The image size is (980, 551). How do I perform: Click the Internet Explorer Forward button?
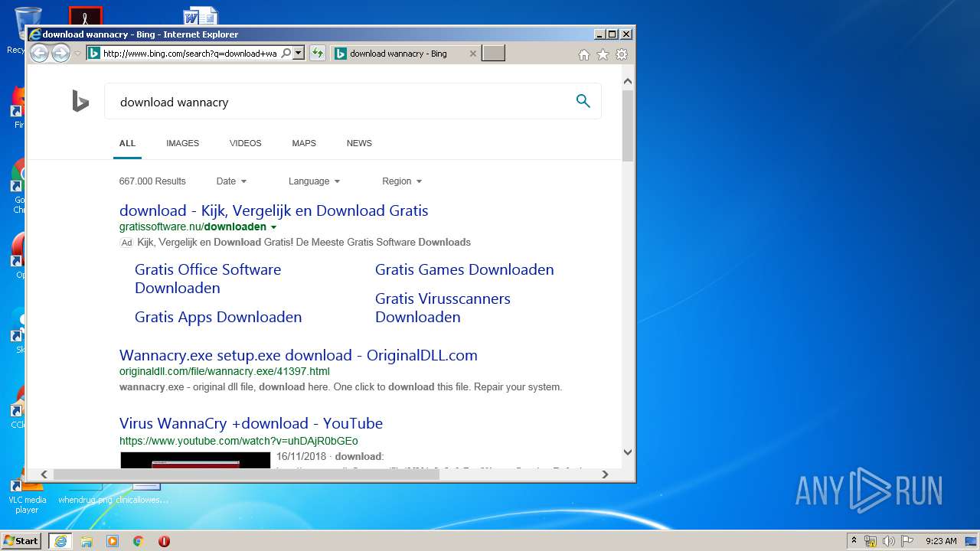click(x=60, y=54)
